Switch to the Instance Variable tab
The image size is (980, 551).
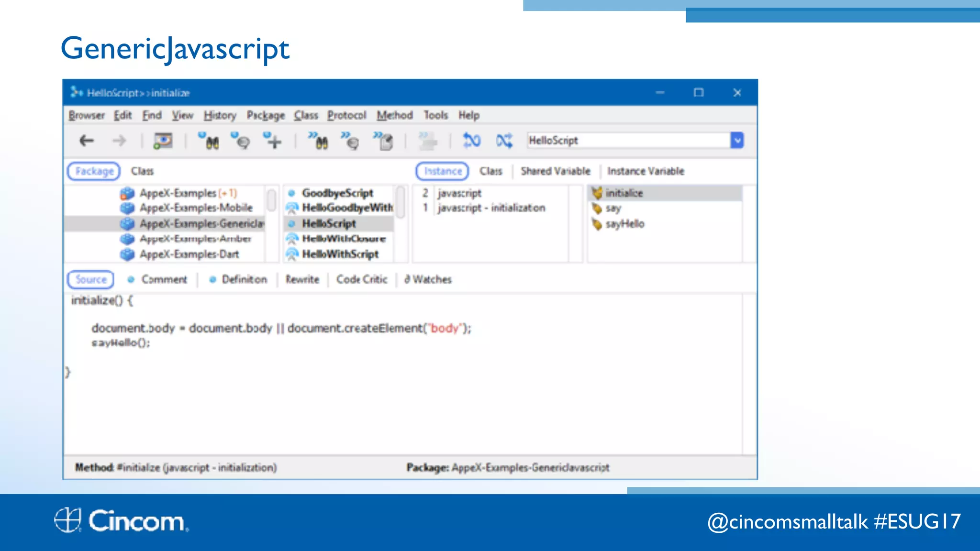(x=646, y=171)
